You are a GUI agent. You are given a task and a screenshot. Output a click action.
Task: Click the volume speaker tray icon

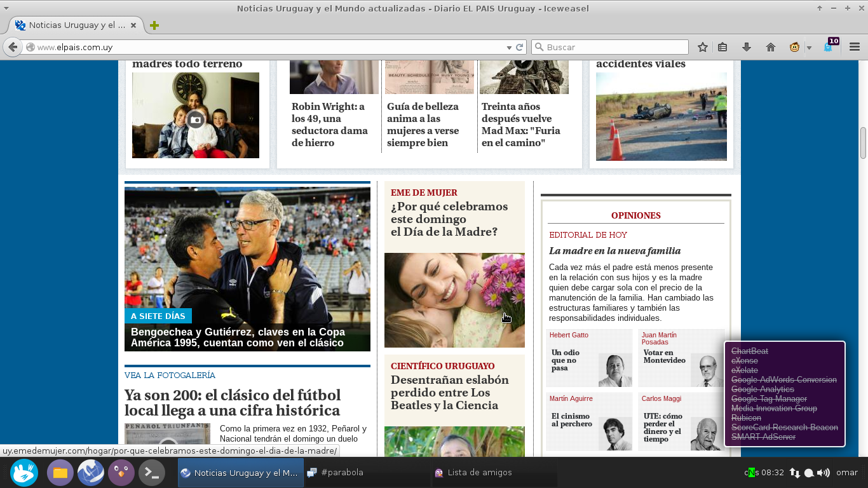point(824,473)
